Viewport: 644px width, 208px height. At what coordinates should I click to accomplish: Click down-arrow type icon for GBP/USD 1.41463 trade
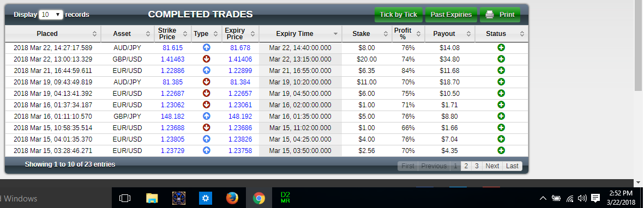coord(207,59)
